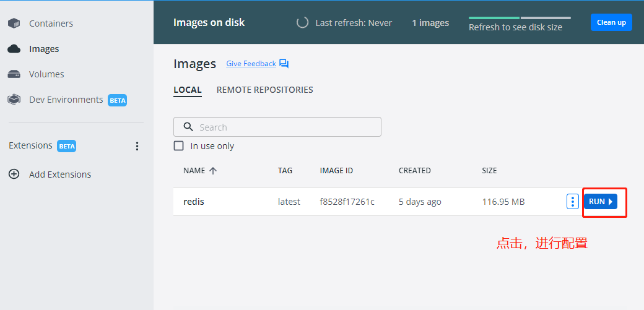Click the 116.95 MB size cell
The width and height of the screenshot is (644, 310).
pos(503,202)
